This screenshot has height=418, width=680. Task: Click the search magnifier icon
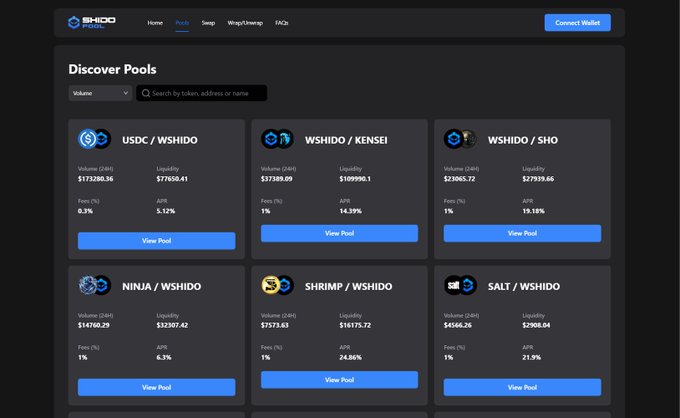click(146, 93)
